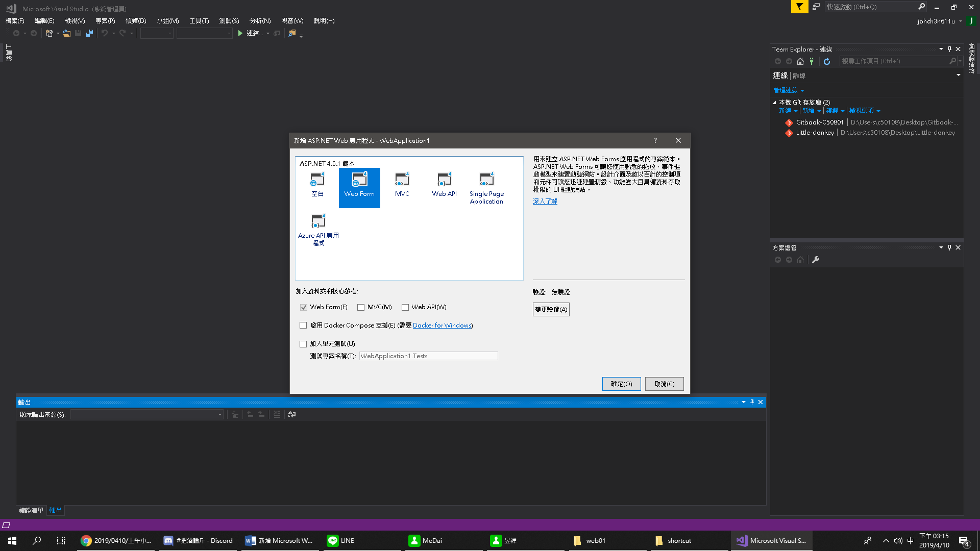This screenshot has height=551, width=980.
Task: Click the Open File toolbar icon
Action: pyautogui.click(x=67, y=33)
